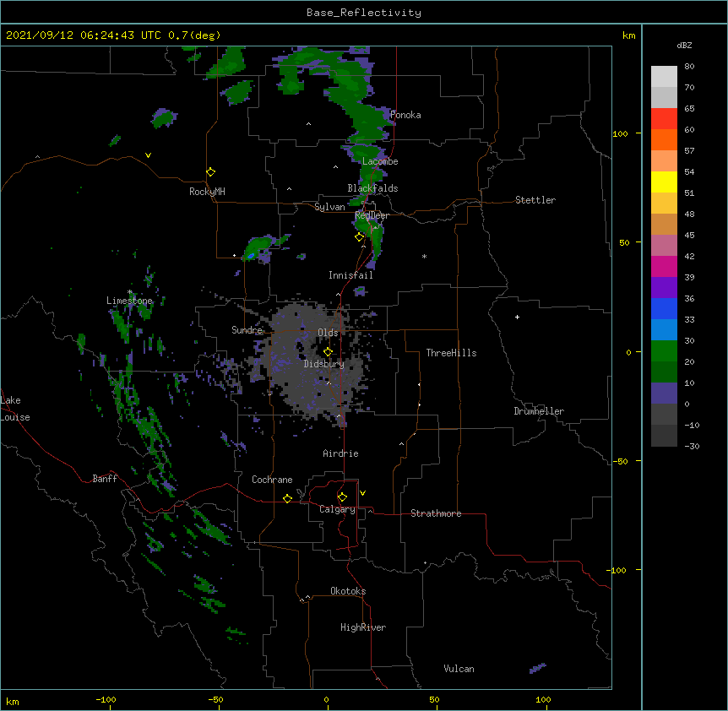Click the white asterisk marker east of Innisfail
This screenshot has height=711, width=728.
424,256
